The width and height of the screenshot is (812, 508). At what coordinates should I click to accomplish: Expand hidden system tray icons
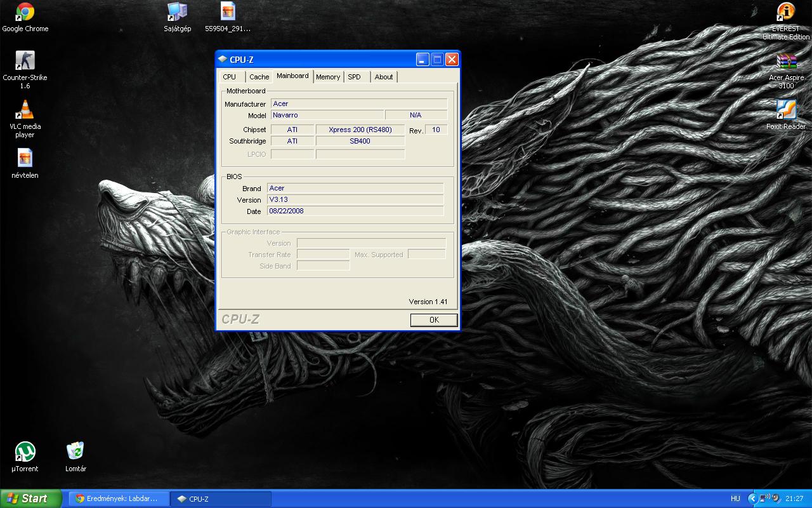point(752,498)
